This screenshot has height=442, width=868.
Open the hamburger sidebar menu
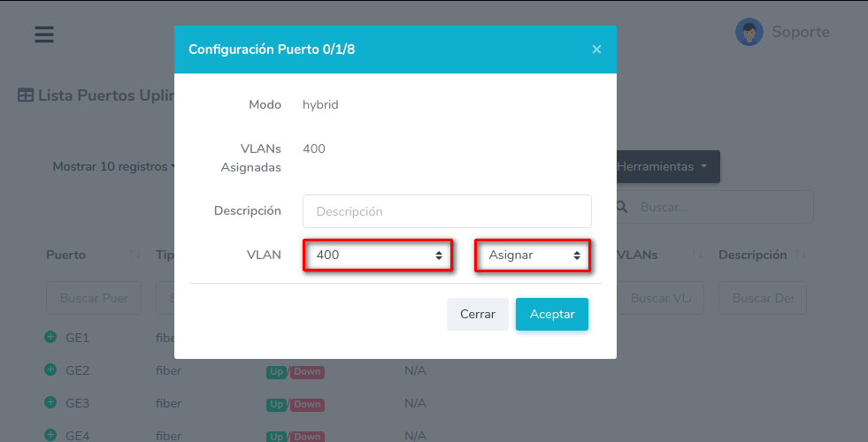[x=44, y=34]
